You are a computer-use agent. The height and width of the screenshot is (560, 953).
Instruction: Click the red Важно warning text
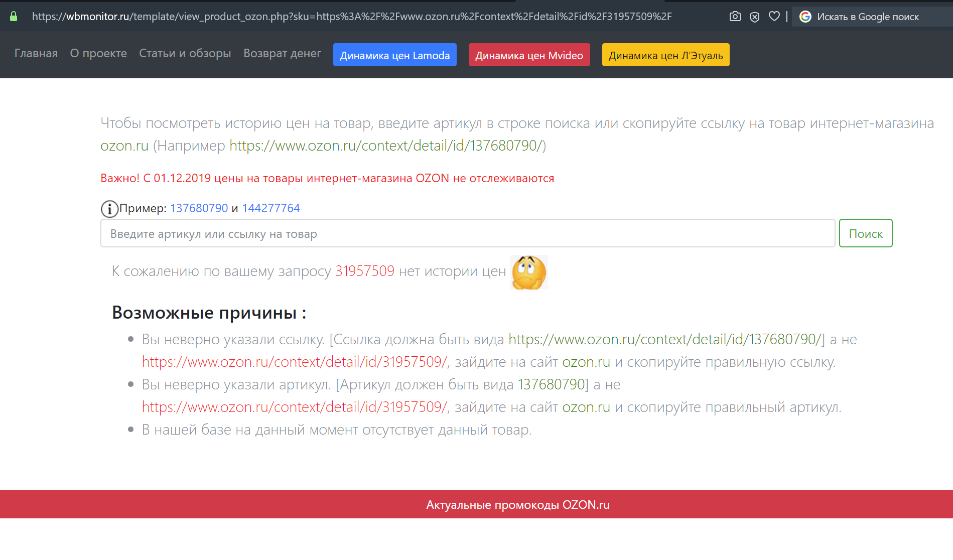[327, 178]
